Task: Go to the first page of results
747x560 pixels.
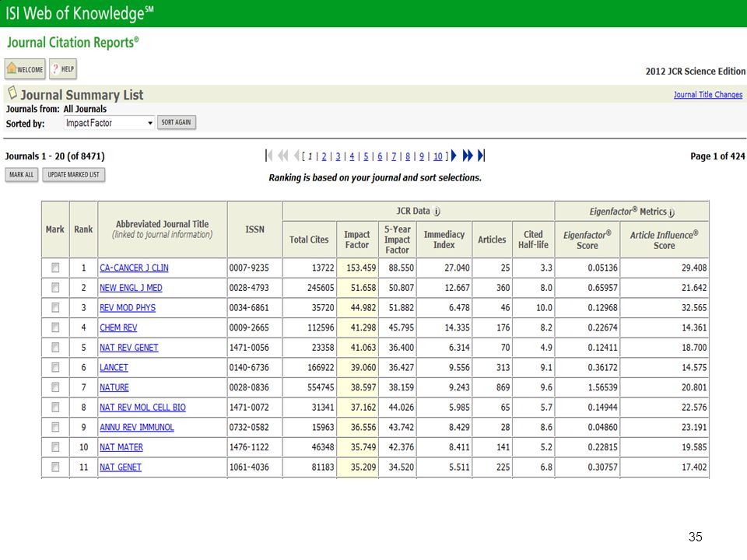Action: [x=269, y=156]
